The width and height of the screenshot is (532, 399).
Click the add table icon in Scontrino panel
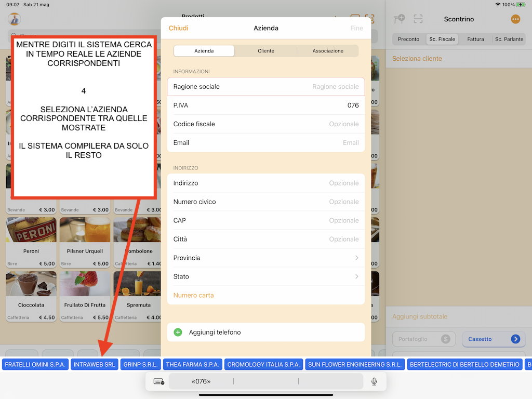click(x=400, y=19)
